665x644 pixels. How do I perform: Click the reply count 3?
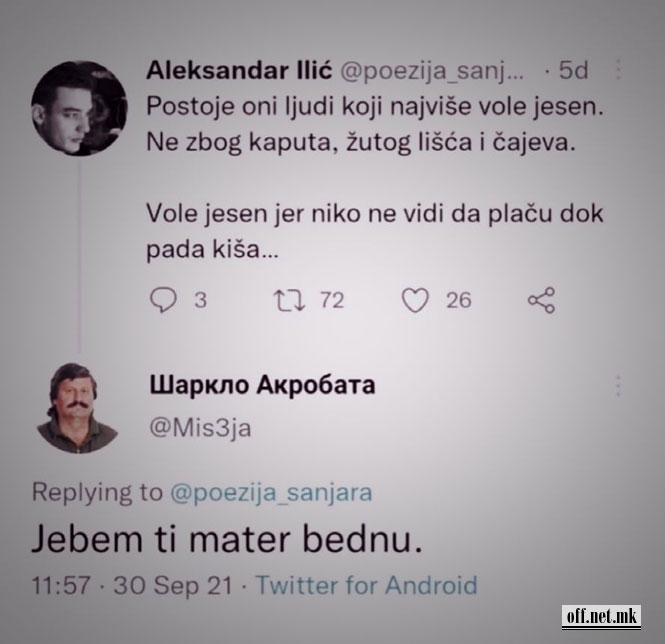[x=201, y=300]
